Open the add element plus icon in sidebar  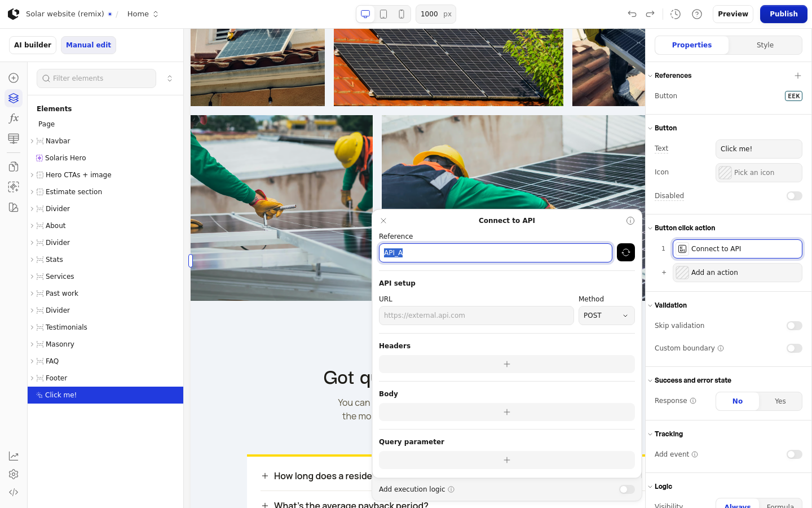click(x=14, y=78)
